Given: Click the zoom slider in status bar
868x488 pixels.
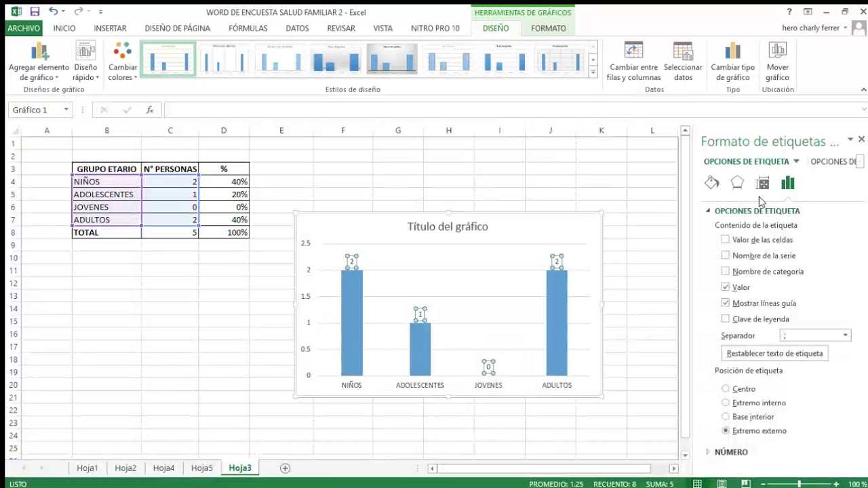Looking at the screenshot, I should pyautogui.click(x=800, y=484).
